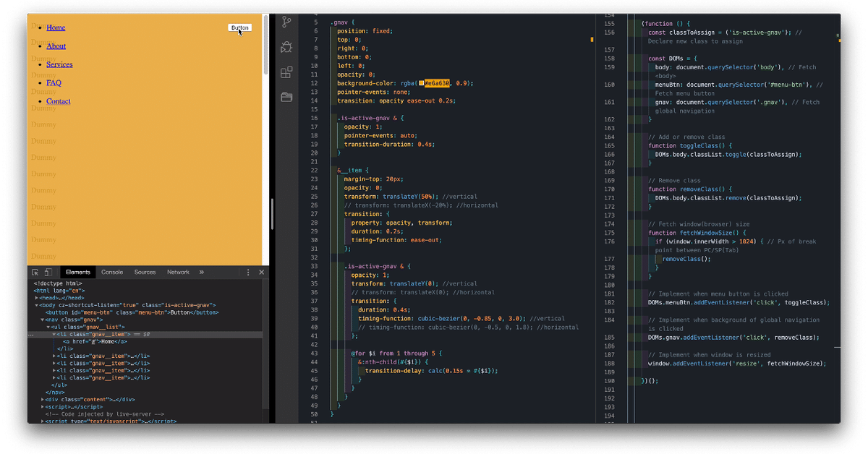Click the 'transition-delay: calc' line
Viewport: 868px width, 454px height.
pyautogui.click(x=432, y=370)
